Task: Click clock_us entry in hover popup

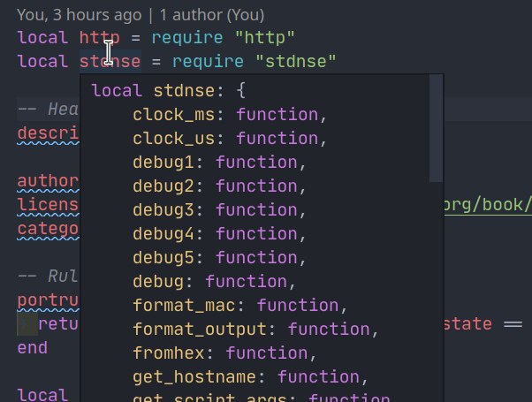Action: pos(230,139)
